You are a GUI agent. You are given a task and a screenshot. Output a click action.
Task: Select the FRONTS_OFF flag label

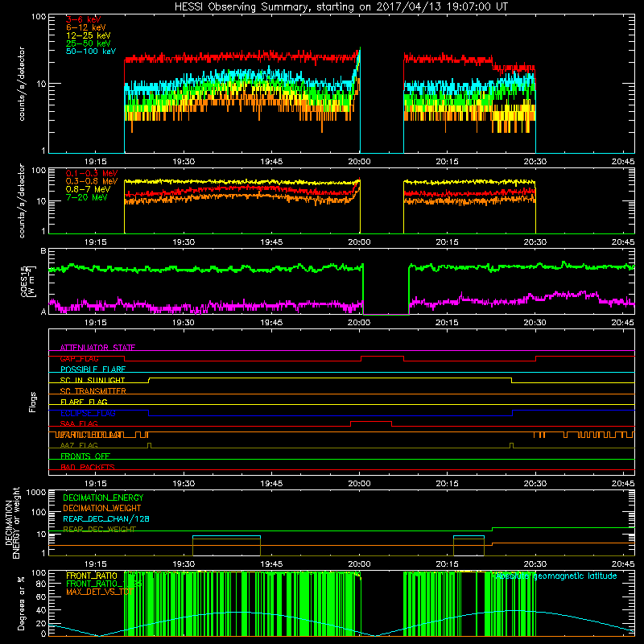click(85, 456)
